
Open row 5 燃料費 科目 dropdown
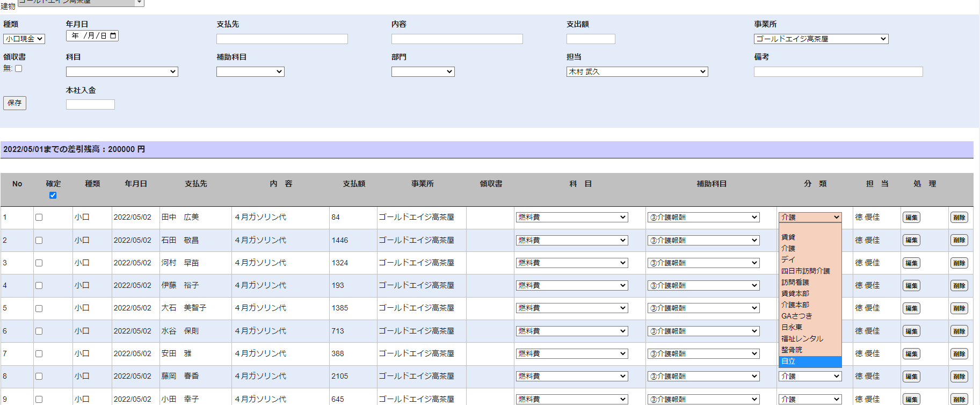pos(572,308)
